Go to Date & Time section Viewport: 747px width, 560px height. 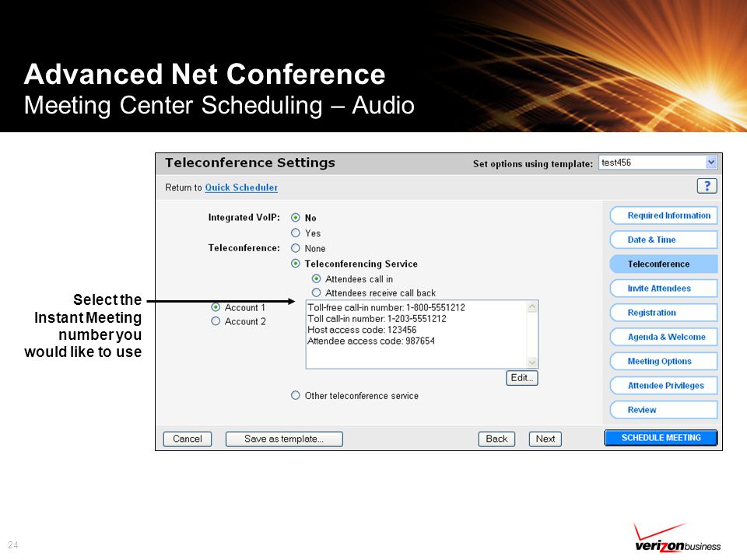click(x=664, y=240)
